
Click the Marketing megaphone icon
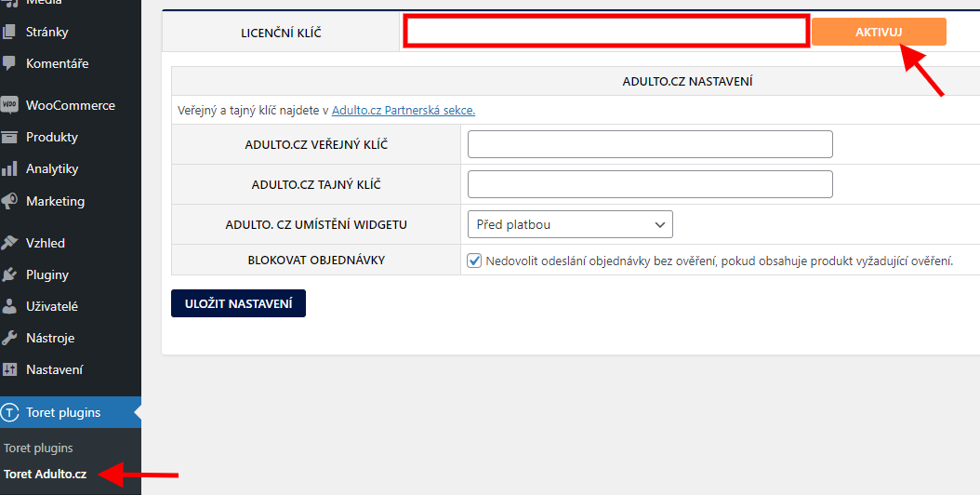[x=10, y=201]
